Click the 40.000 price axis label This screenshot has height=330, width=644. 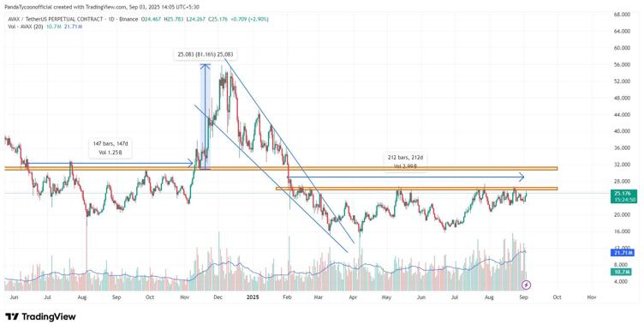point(622,131)
